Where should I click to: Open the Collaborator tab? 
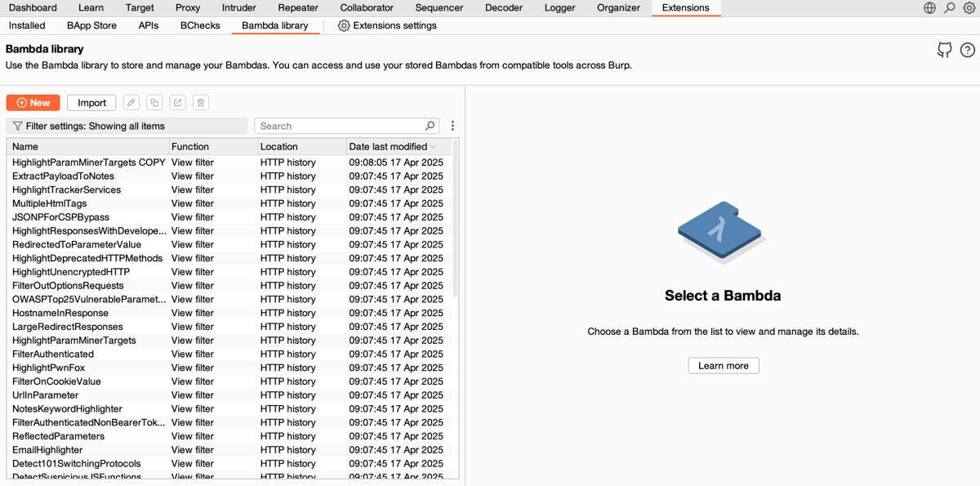367,8
